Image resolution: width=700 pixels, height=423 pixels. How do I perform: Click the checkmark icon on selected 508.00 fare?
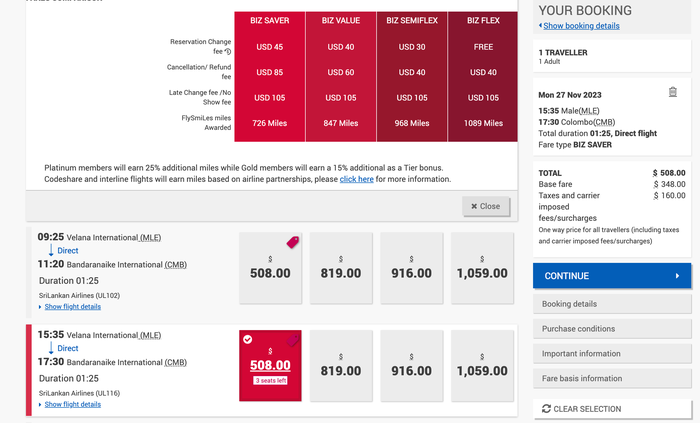coord(247,340)
